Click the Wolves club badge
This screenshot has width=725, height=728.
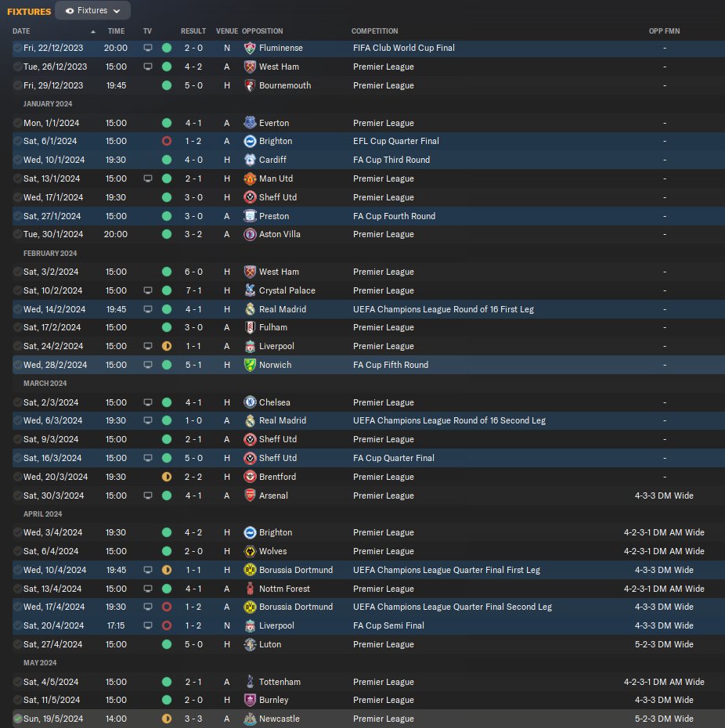(x=250, y=552)
